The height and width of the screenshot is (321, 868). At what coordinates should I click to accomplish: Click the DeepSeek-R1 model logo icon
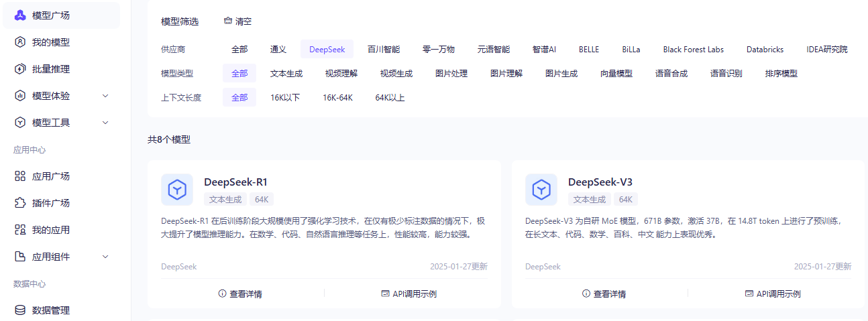177,190
